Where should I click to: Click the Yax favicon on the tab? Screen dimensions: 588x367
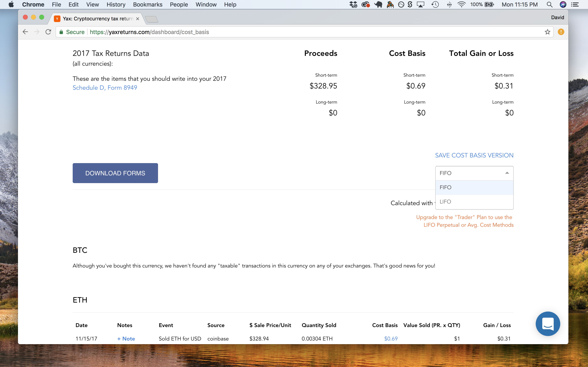coord(57,19)
